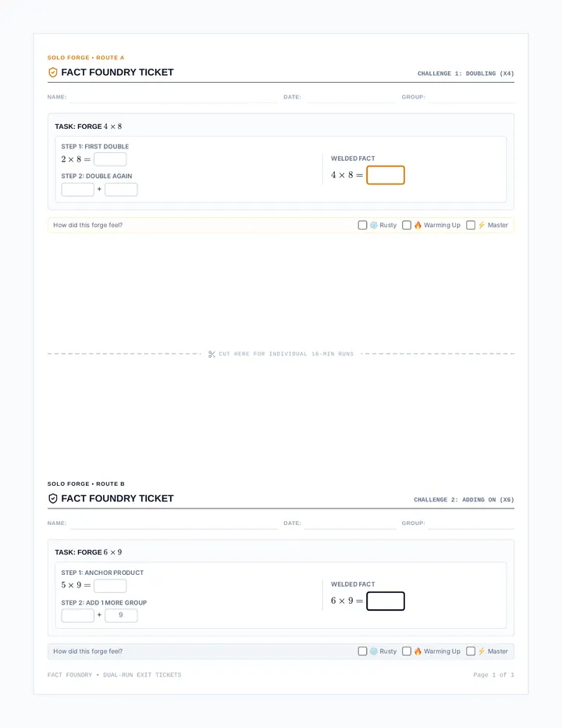Click the scissors icon on the cut line
This screenshot has width=562, height=728.
point(212,355)
